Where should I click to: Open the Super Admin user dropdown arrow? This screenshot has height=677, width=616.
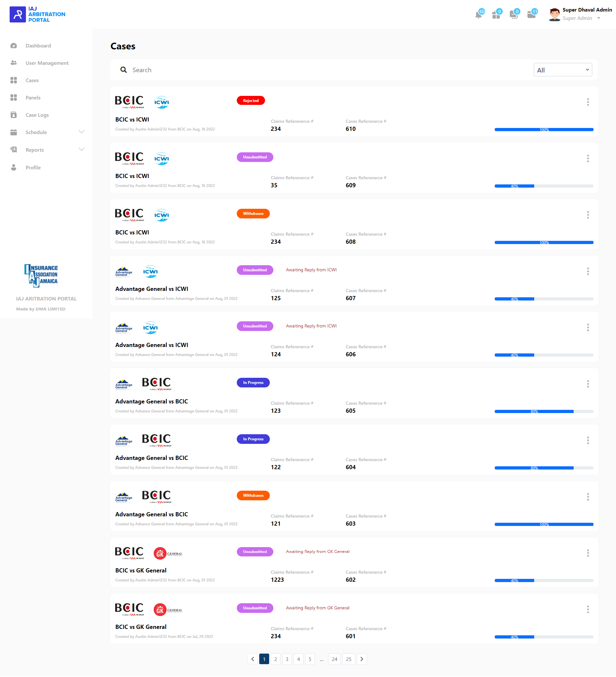click(599, 19)
